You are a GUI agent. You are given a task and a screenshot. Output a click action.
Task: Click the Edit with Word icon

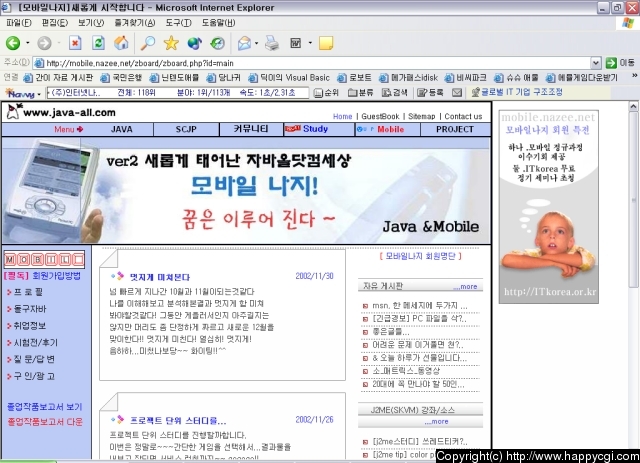[295, 43]
